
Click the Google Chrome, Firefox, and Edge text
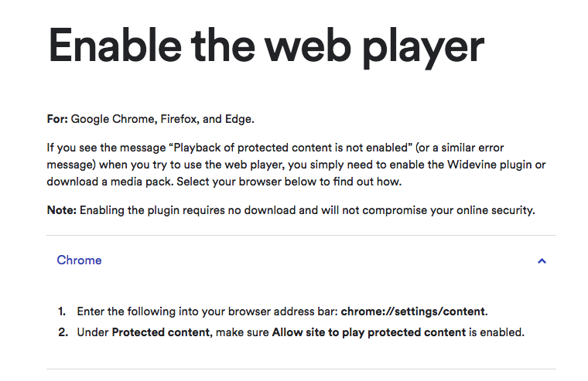pos(162,119)
